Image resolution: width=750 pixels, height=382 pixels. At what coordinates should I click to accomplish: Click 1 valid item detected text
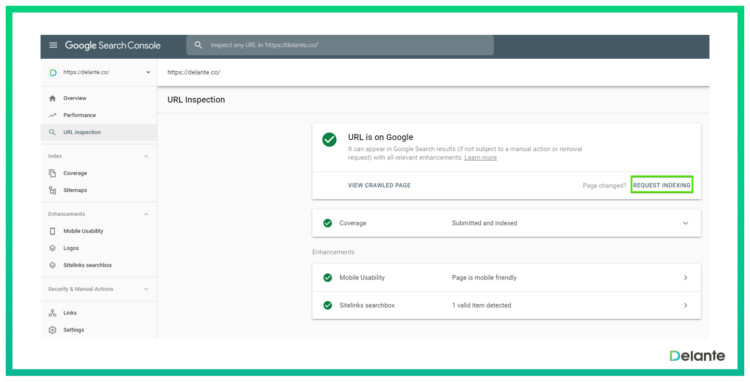(482, 305)
